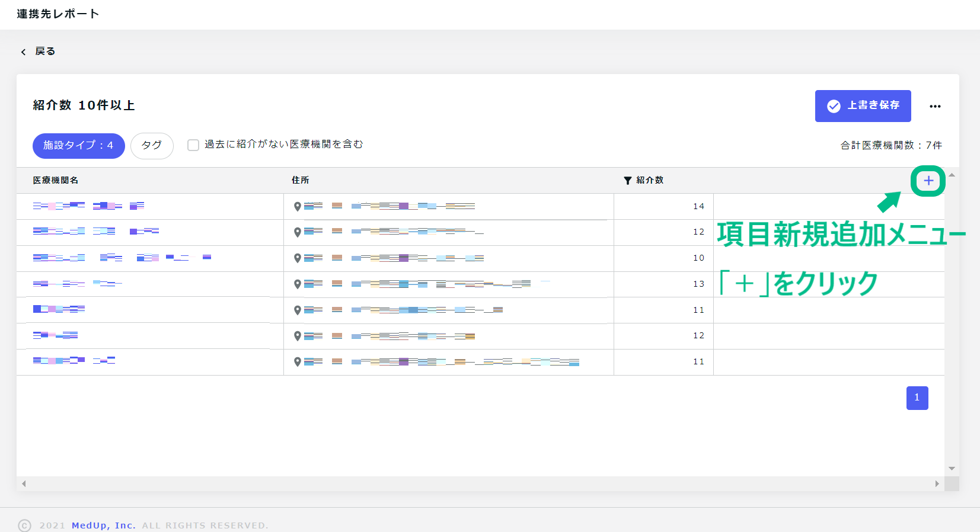Open the タグ filter pill
980x532 pixels.
tap(152, 146)
